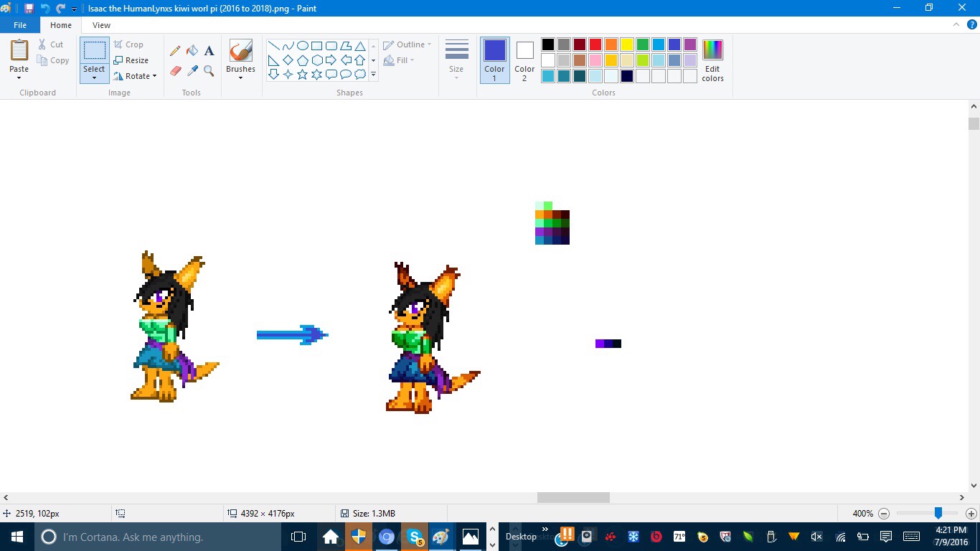This screenshot has height=551, width=980.
Task: Activate the Text tool
Action: [209, 51]
